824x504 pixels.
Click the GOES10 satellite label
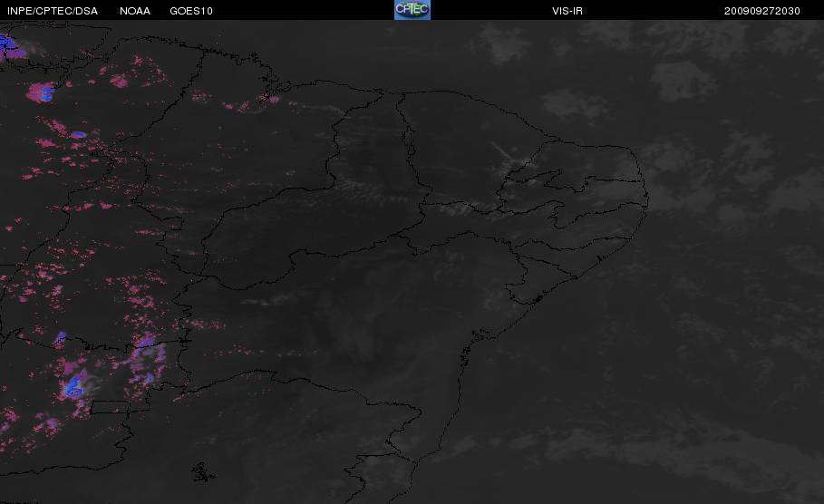(191, 11)
